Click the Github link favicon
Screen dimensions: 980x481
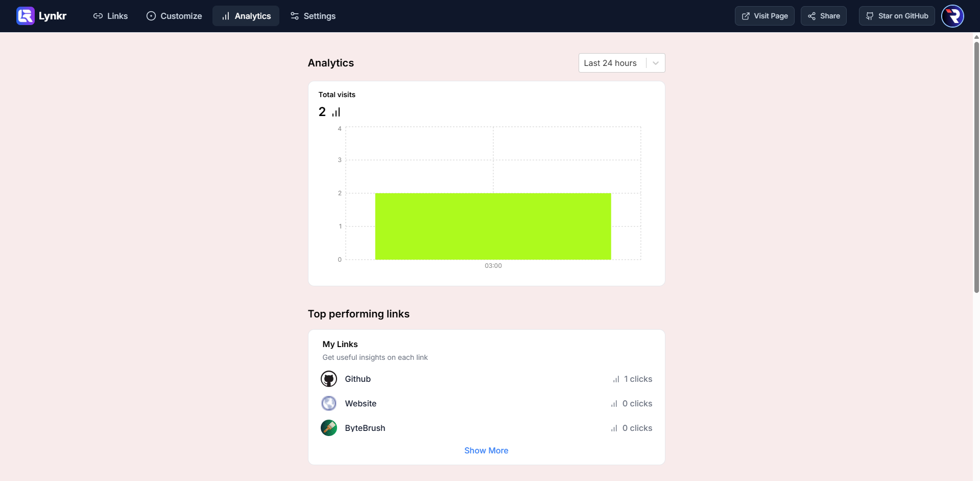329,379
